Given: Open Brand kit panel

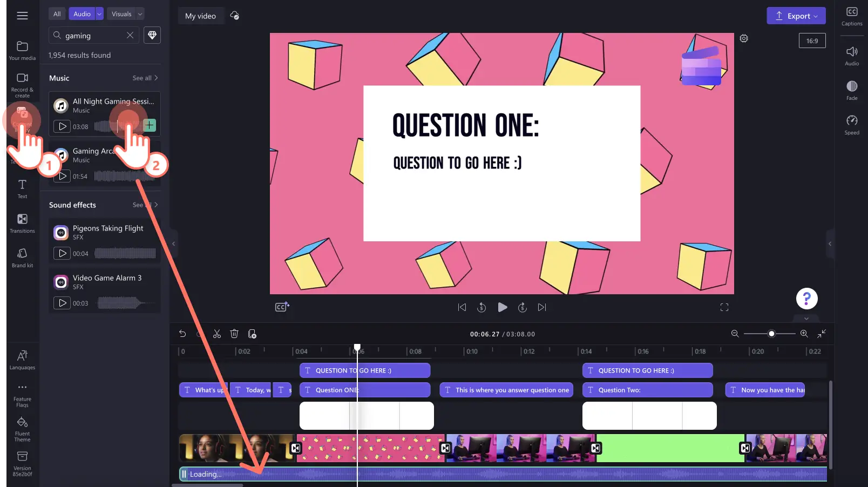Looking at the screenshot, I should point(22,258).
